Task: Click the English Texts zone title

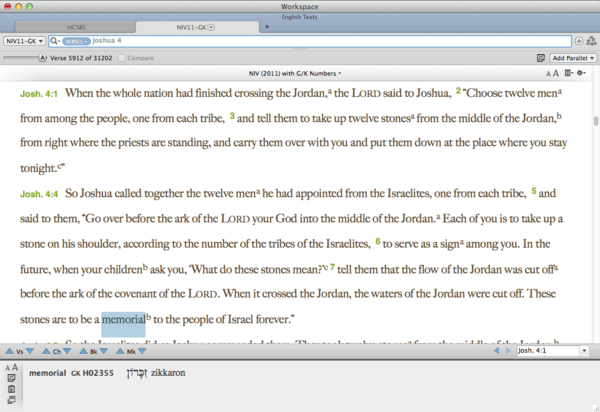Action: click(299, 17)
